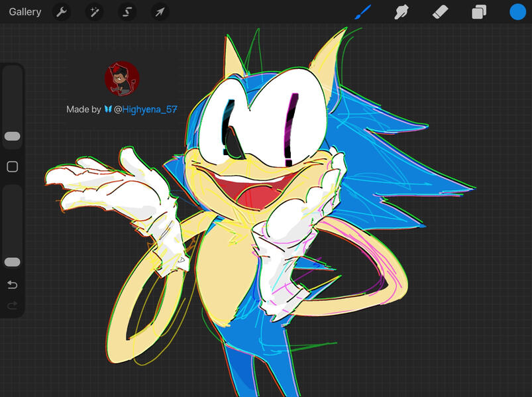
Task: Open the Layers panel
Action: tap(479, 12)
